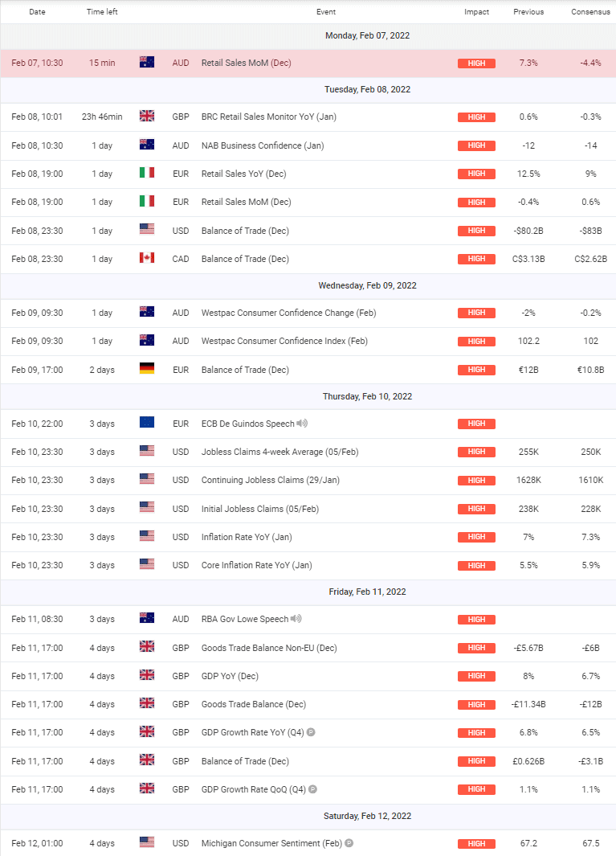Click the Feb 09, 17:00 date cell
The width and height of the screenshot is (616, 856).
point(37,370)
